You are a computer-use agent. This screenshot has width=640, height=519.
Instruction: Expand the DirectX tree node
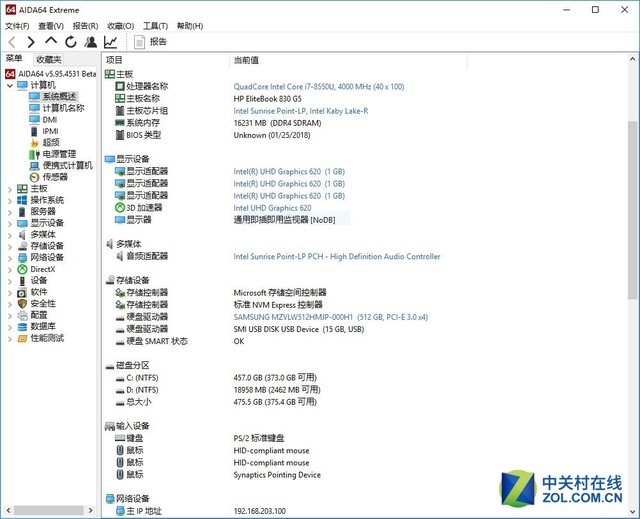pos(10,270)
